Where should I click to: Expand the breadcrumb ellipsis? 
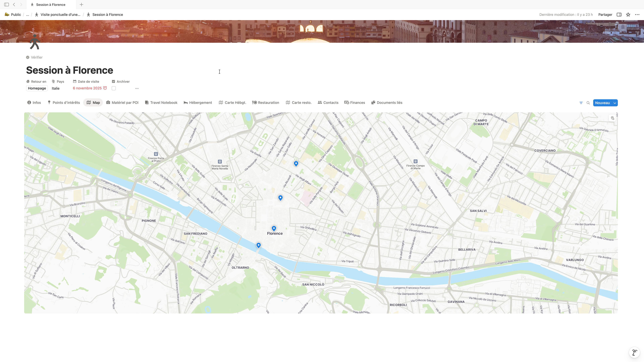pyautogui.click(x=28, y=15)
